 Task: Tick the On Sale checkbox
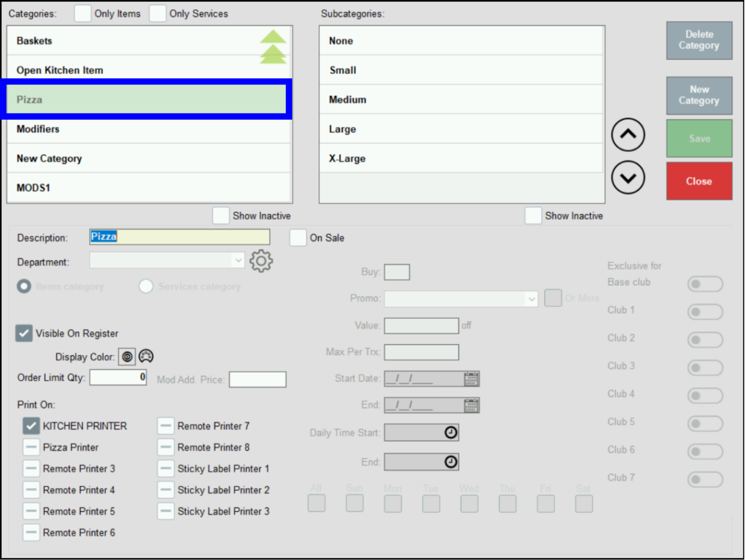point(298,238)
